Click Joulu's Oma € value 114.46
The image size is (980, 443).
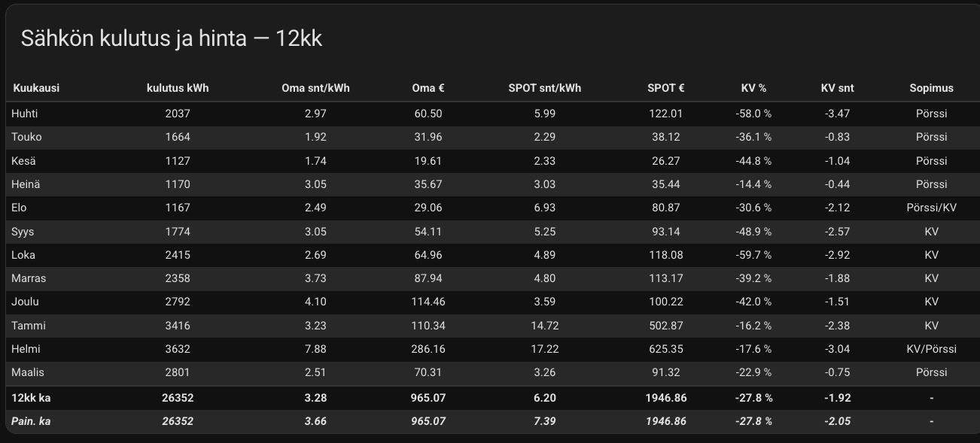pyautogui.click(x=428, y=302)
